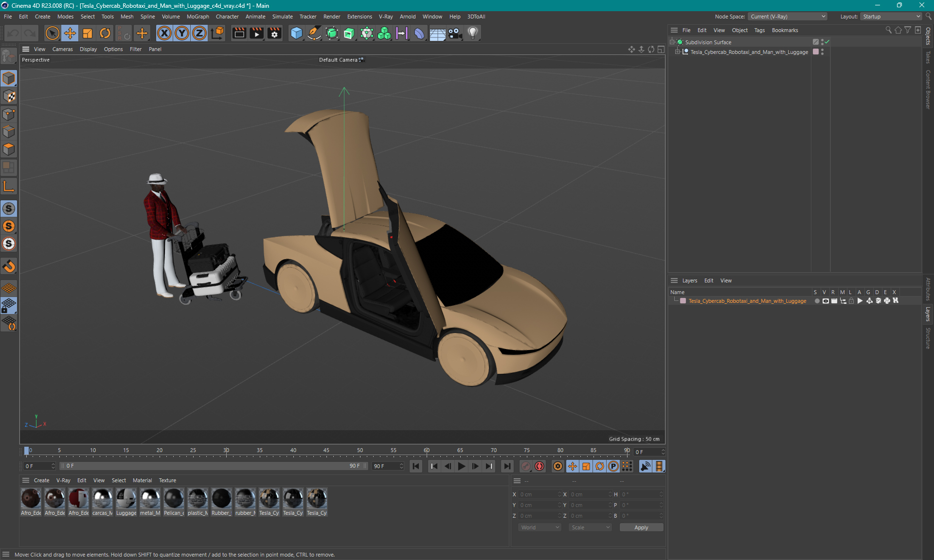Select the Move tool in top toolbar
Image resolution: width=934 pixels, height=560 pixels.
[70, 33]
